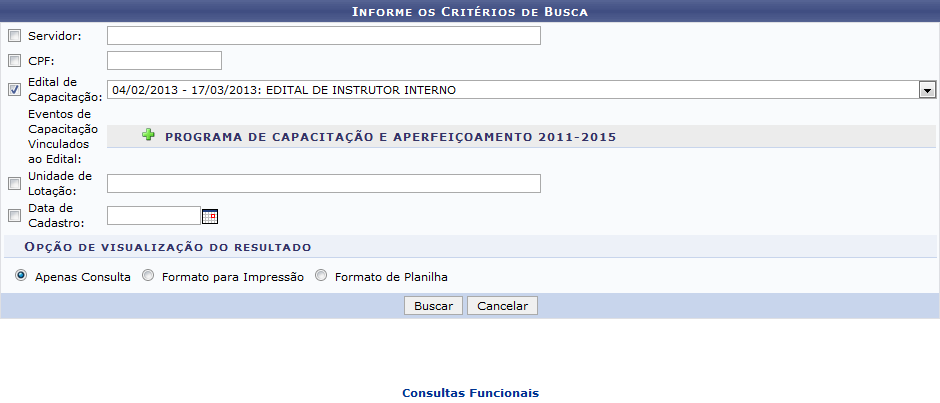Screen dimensions: 940x403
Task: Enable the Servidor filter checkbox
Action: 14,36
